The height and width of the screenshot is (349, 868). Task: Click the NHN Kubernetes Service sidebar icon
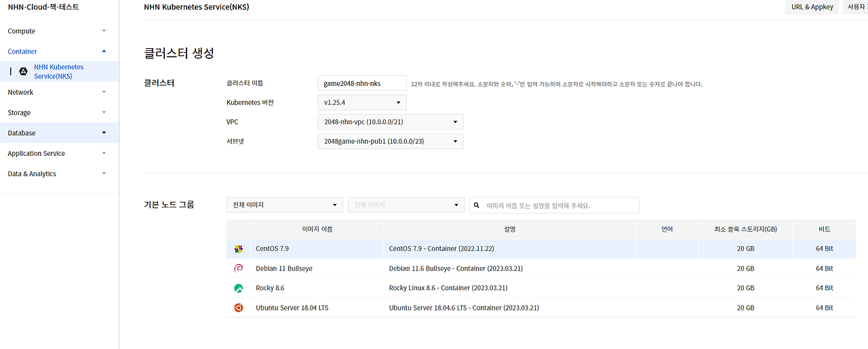(22, 71)
